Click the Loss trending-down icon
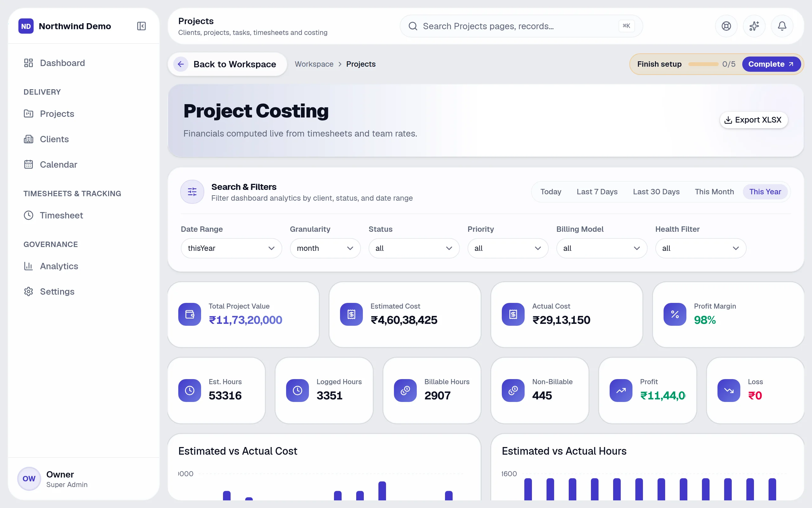812x508 pixels. 729,391
